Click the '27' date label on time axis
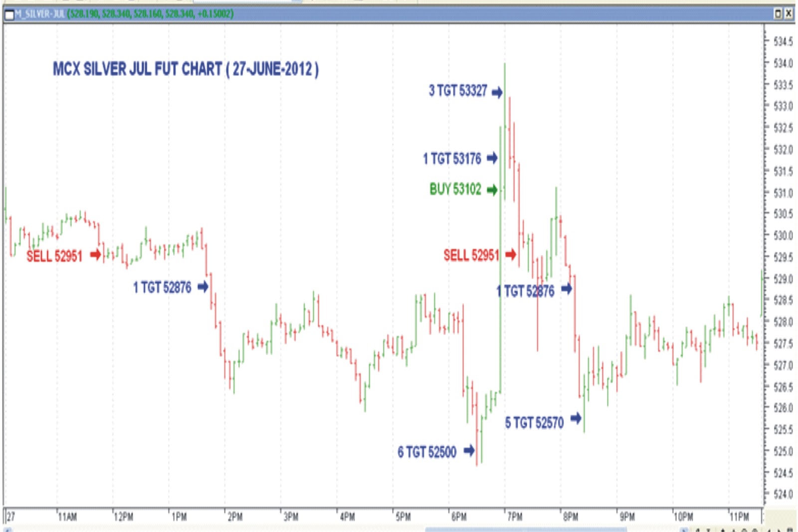This screenshot has width=798, height=532. pos(11,517)
